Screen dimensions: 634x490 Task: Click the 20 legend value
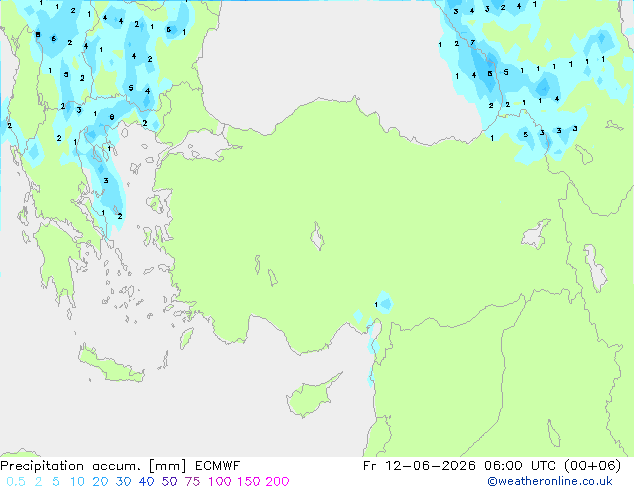tap(100, 482)
